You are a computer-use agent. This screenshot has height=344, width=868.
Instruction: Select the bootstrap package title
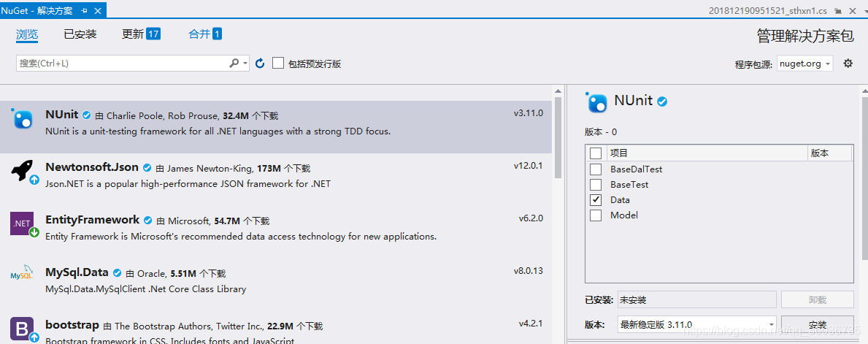72,324
